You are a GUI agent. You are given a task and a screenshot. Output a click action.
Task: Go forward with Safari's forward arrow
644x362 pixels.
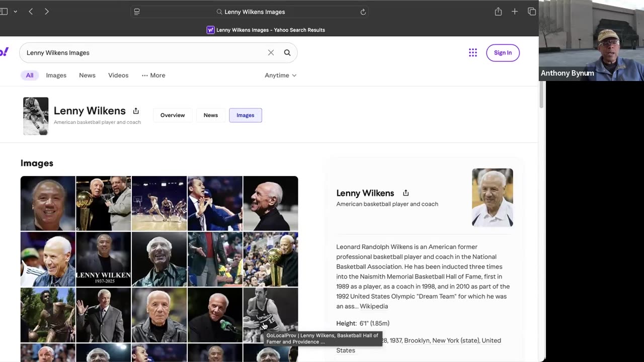(47, 12)
